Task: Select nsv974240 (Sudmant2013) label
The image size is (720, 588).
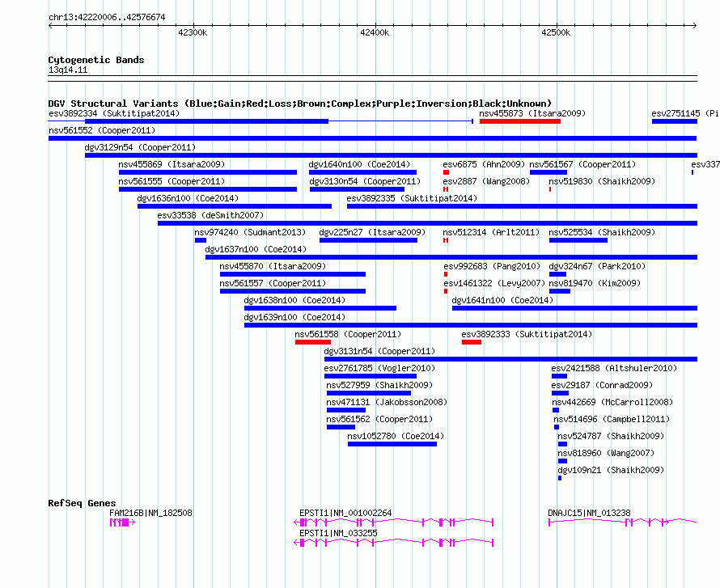Action: point(250,232)
